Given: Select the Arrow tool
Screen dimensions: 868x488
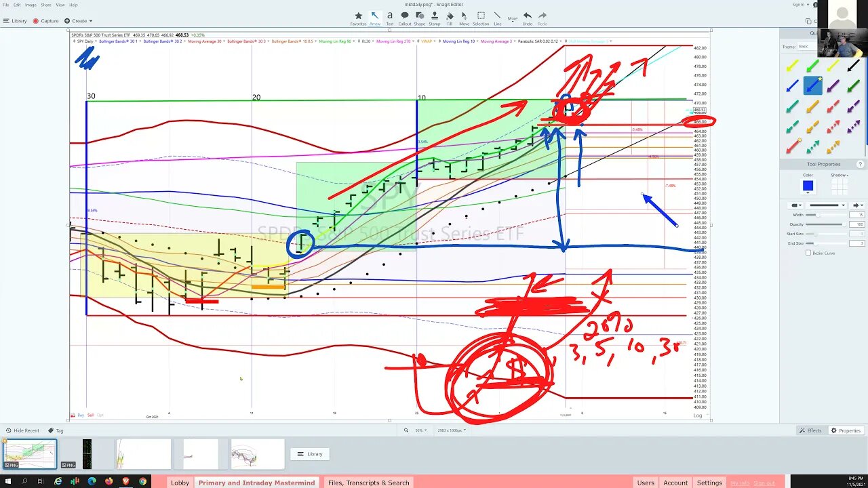Looking at the screenshot, I should point(375,18).
